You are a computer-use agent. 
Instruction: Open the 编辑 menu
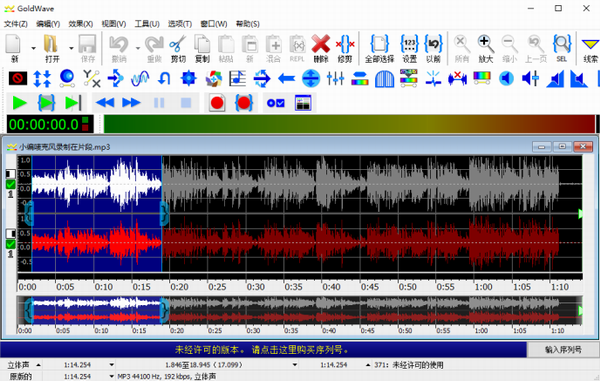(x=48, y=24)
